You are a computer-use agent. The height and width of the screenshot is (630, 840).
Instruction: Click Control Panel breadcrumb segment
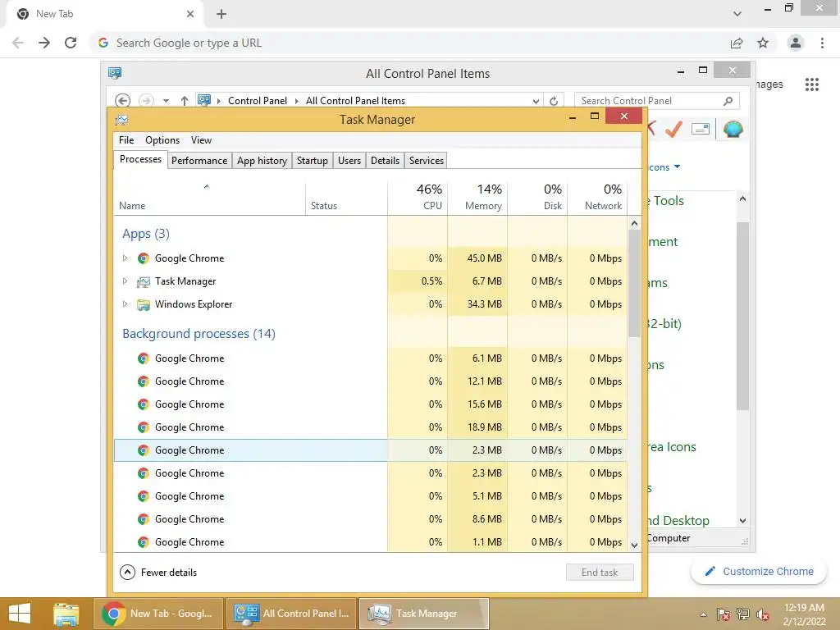coord(257,101)
